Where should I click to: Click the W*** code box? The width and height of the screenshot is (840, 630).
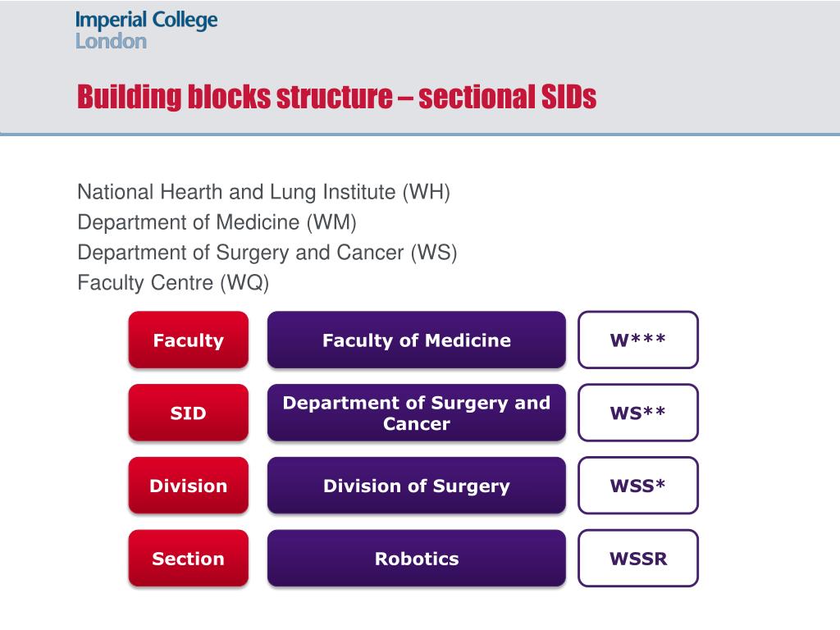tap(638, 340)
